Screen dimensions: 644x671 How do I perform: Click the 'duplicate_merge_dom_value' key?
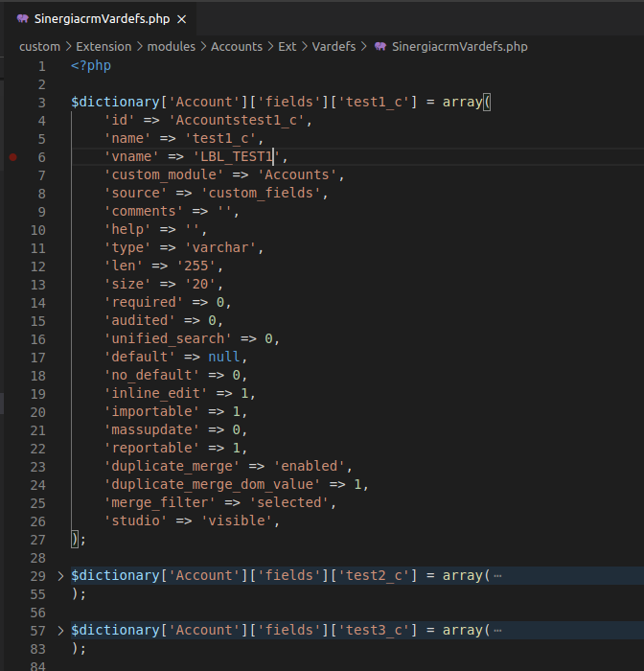pos(212,484)
